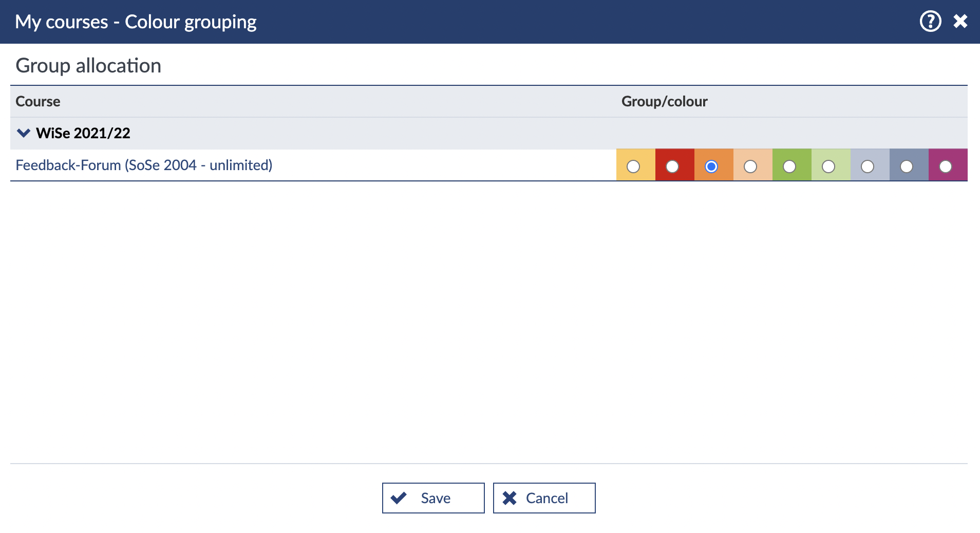980x533 pixels.
Task: Click the WiSe 2021/22 semester label
Action: point(83,133)
